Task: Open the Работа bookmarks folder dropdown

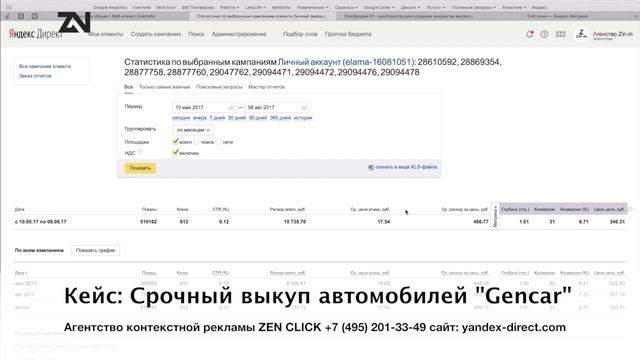Action: pyautogui.click(x=229, y=7)
